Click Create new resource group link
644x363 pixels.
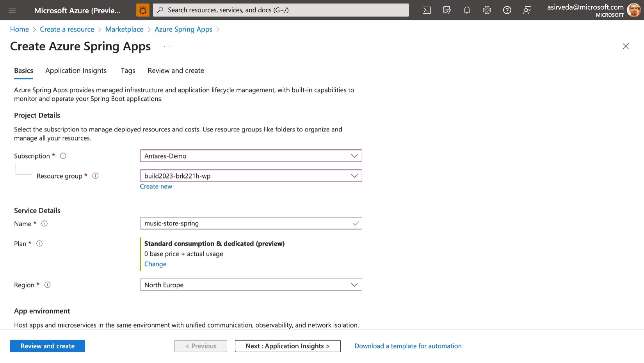156,186
